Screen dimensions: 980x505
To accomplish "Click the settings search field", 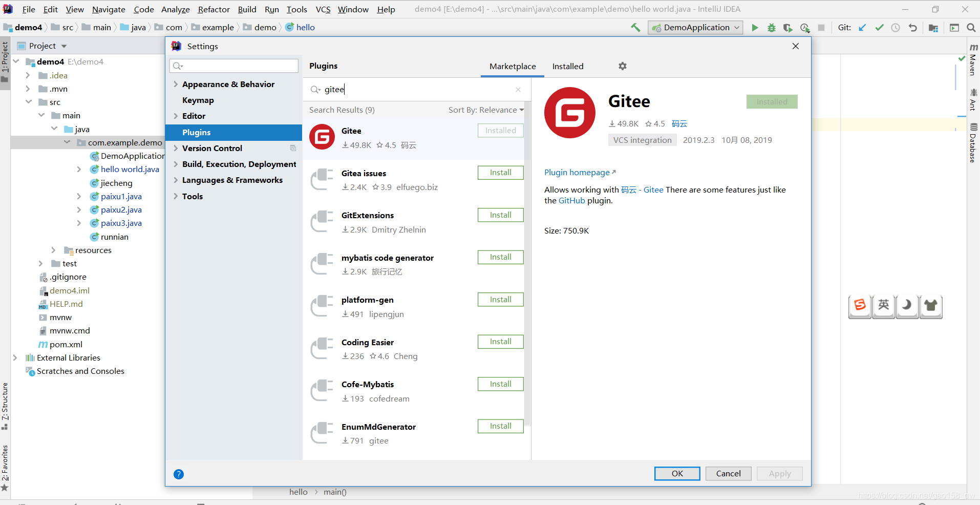I will 234,66.
